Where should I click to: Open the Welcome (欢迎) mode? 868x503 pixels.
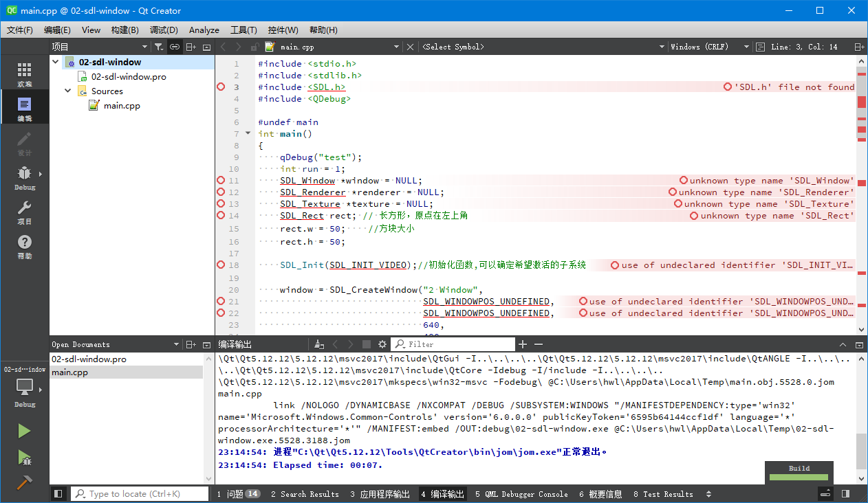coord(24,74)
